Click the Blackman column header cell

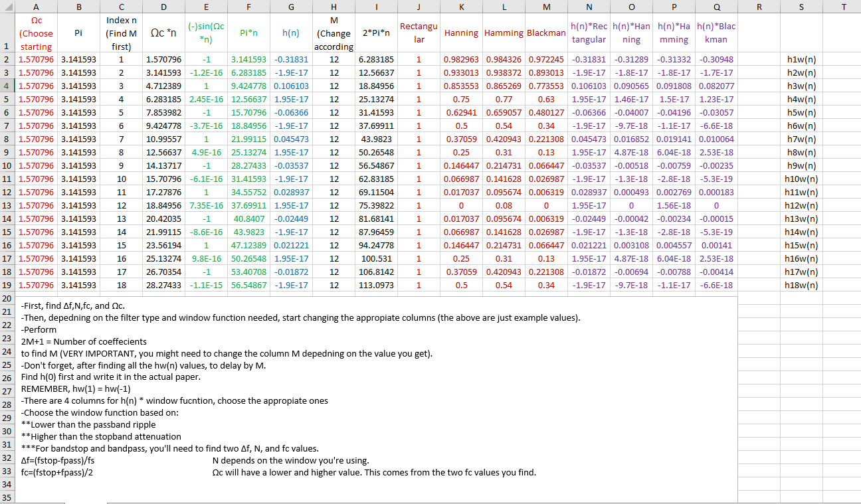click(546, 33)
